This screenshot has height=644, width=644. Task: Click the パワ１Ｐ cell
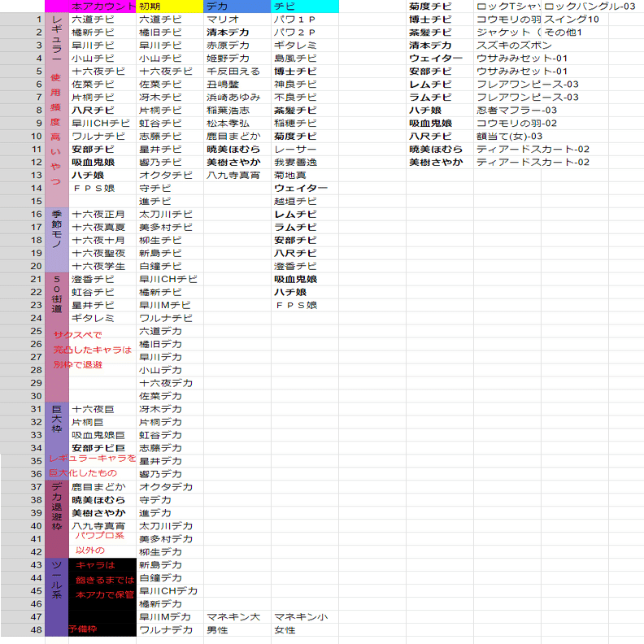coord(305,20)
